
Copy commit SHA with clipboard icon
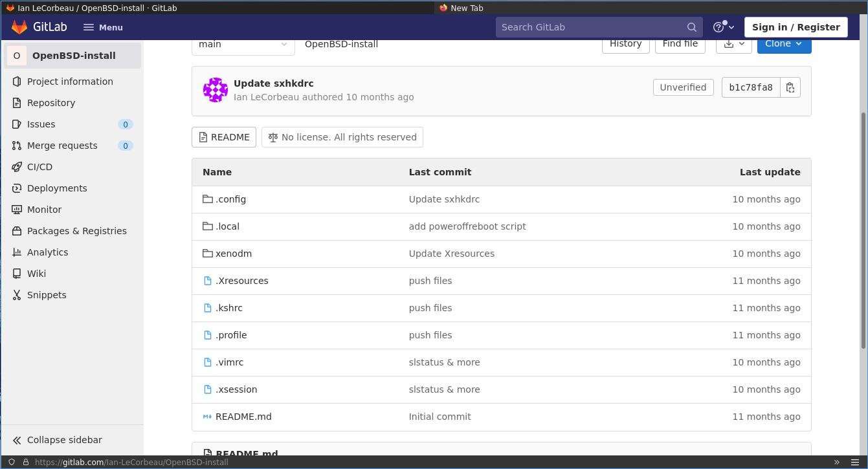click(790, 87)
